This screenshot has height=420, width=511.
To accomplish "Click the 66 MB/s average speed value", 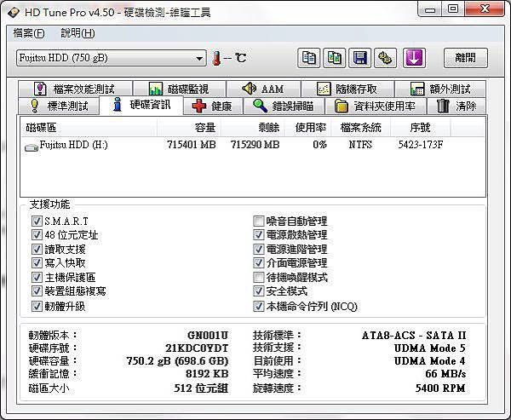I will [445, 374].
